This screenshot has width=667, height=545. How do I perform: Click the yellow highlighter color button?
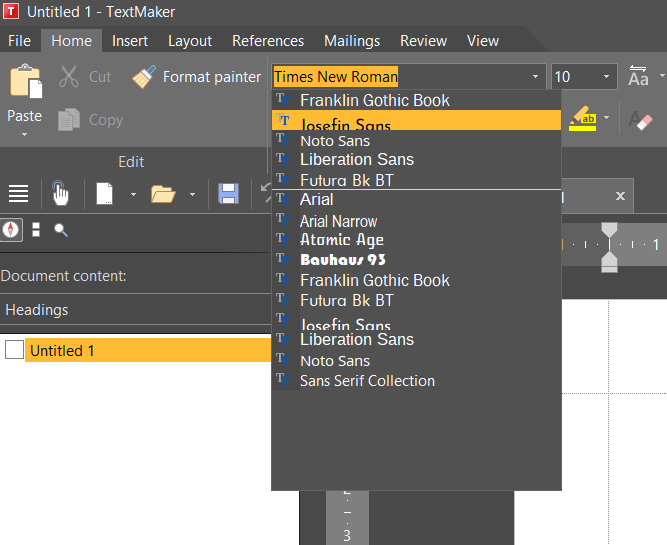(582, 120)
